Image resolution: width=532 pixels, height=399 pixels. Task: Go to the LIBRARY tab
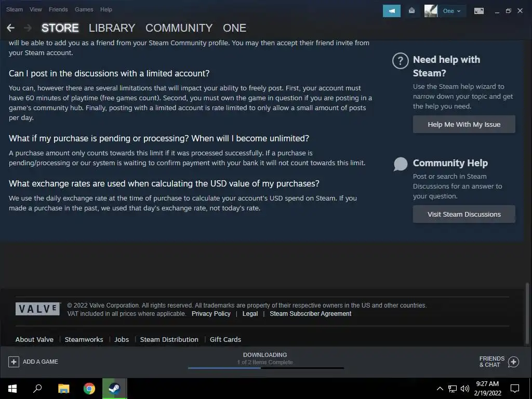112,28
